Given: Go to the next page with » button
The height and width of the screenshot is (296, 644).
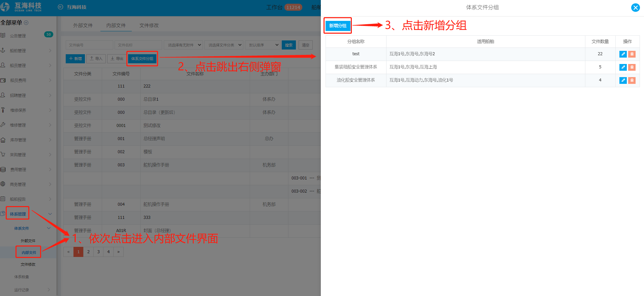Looking at the screenshot, I should coord(118,252).
